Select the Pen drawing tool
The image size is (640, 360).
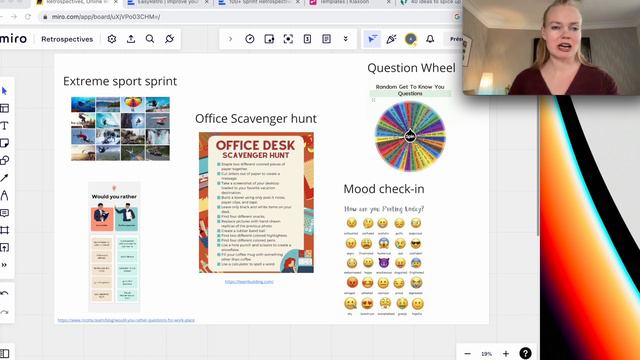click(x=4, y=195)
